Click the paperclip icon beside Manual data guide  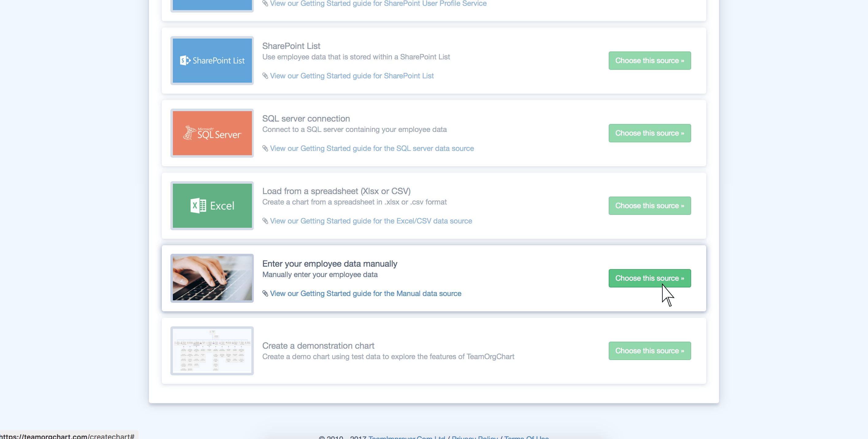click(x=265, y=294)
